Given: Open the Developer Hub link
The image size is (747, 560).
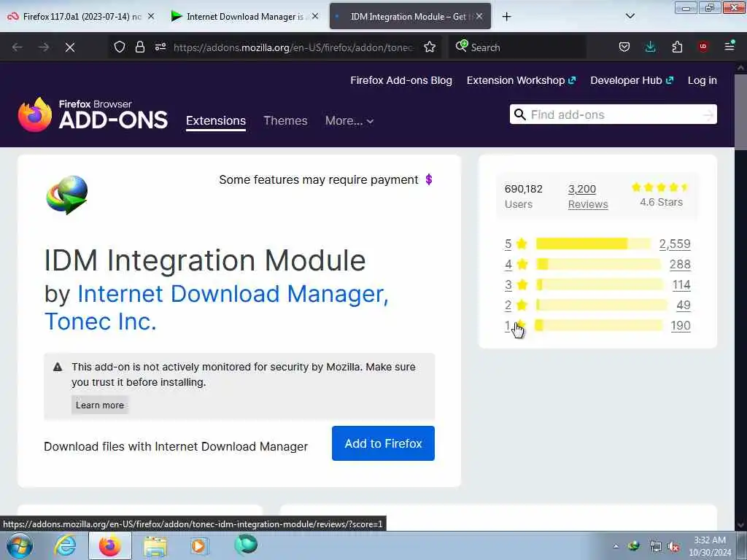Looking at the screenshot, I should (632, 80).
